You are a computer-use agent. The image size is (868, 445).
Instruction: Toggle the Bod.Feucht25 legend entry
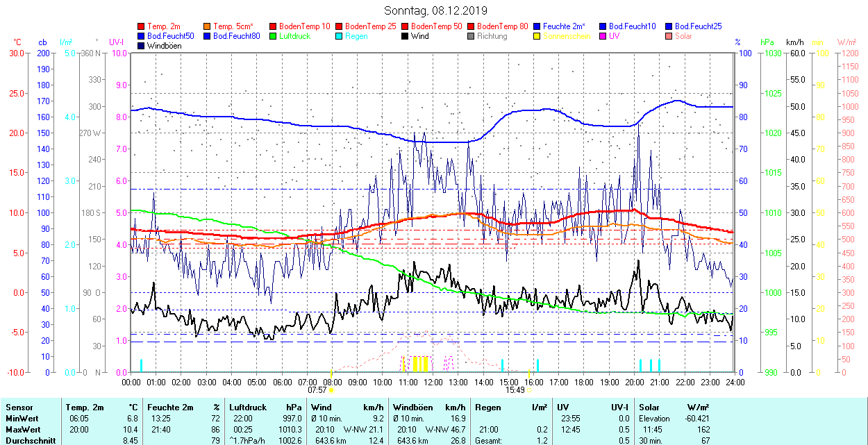coord(696,26)
